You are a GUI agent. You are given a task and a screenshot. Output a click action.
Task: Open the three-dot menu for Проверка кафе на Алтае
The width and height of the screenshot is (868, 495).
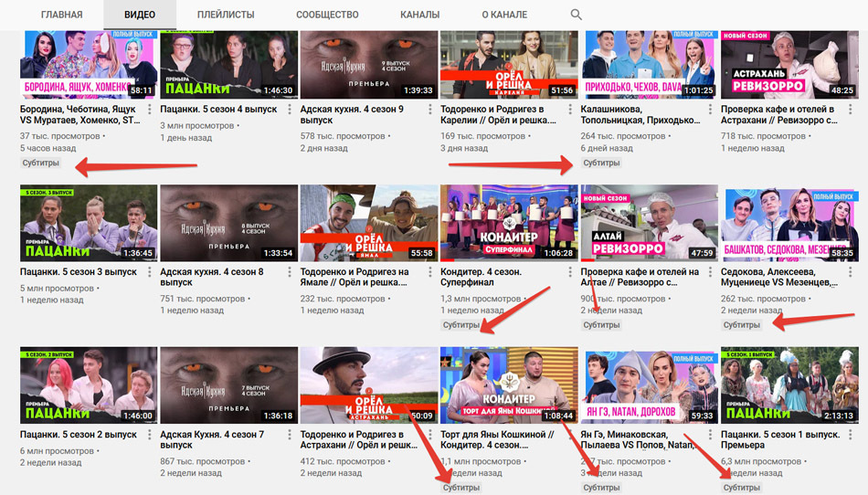(710, 272)
